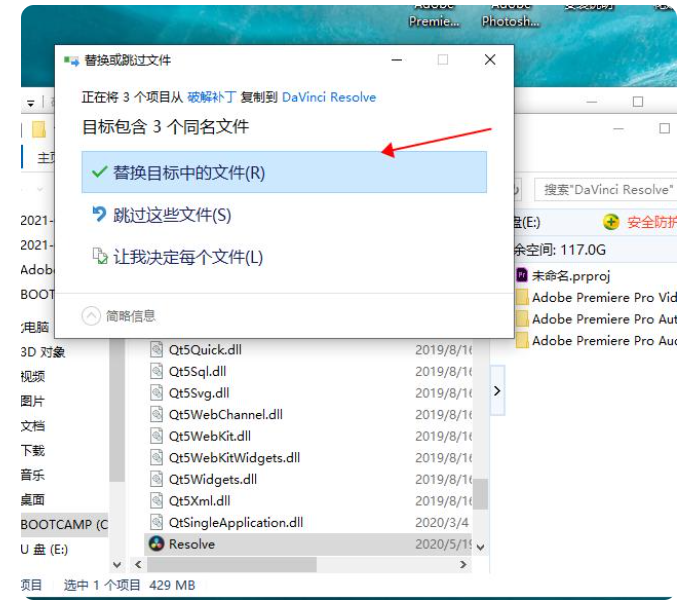Select the Qt5Svg.dll file icon
The height and width of the screenshot is (600, 687).
[156, 393]
